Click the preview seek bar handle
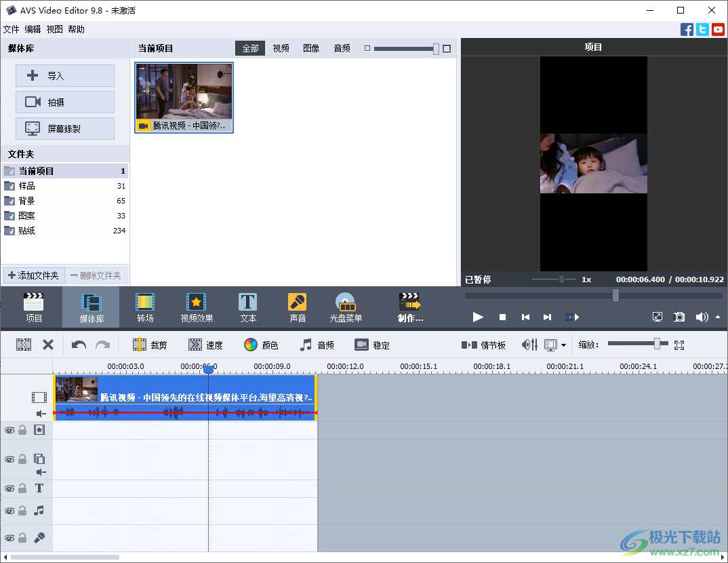Image resolution: width=728 pixels, height=563 pixels. 615,296
